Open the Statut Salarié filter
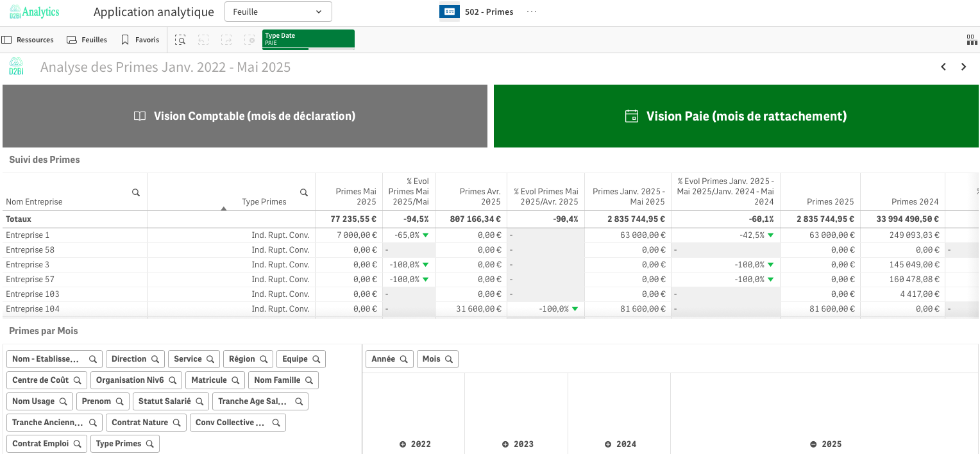The height and width of the screenshot is (454, 980). coord(171,401)
